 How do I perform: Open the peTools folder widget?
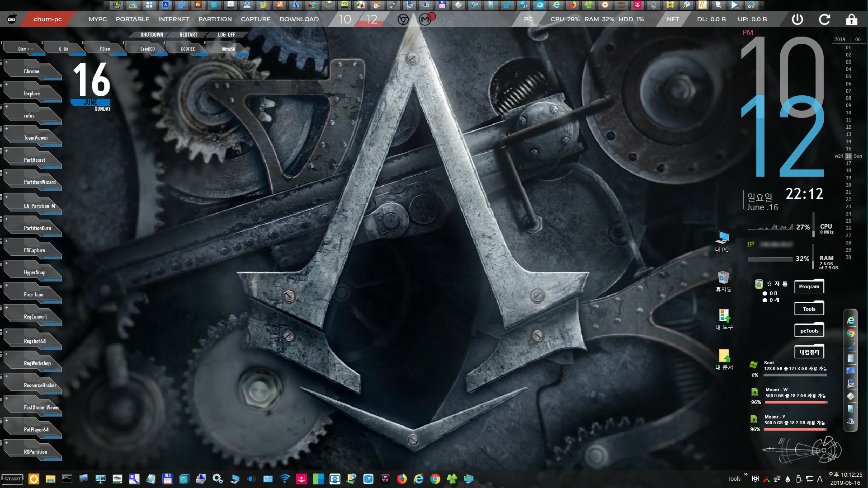809,330
